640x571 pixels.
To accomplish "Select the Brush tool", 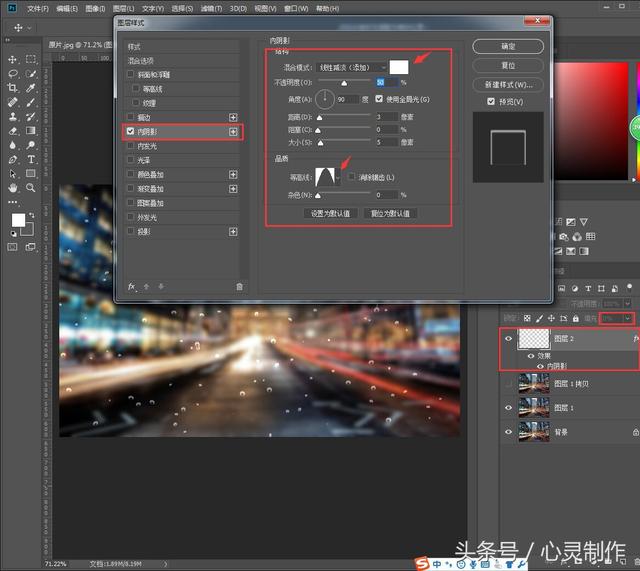I will pyautogui.click(x=31, y=102).
